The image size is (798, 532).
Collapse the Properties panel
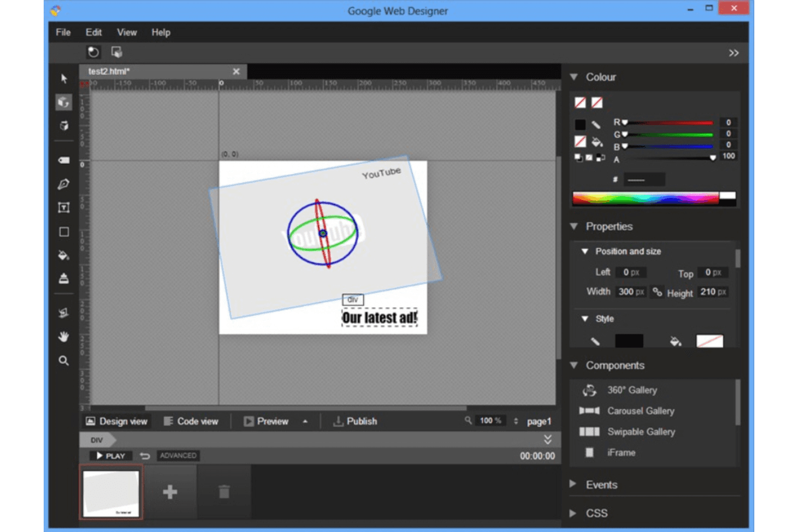pyautogui.click(x=574, y=226)
